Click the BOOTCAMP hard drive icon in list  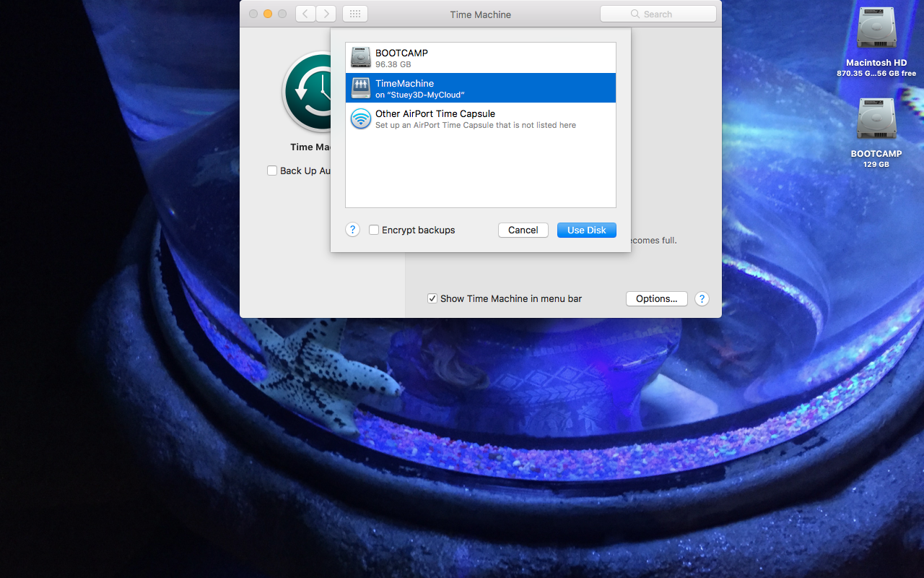(361, 58)
